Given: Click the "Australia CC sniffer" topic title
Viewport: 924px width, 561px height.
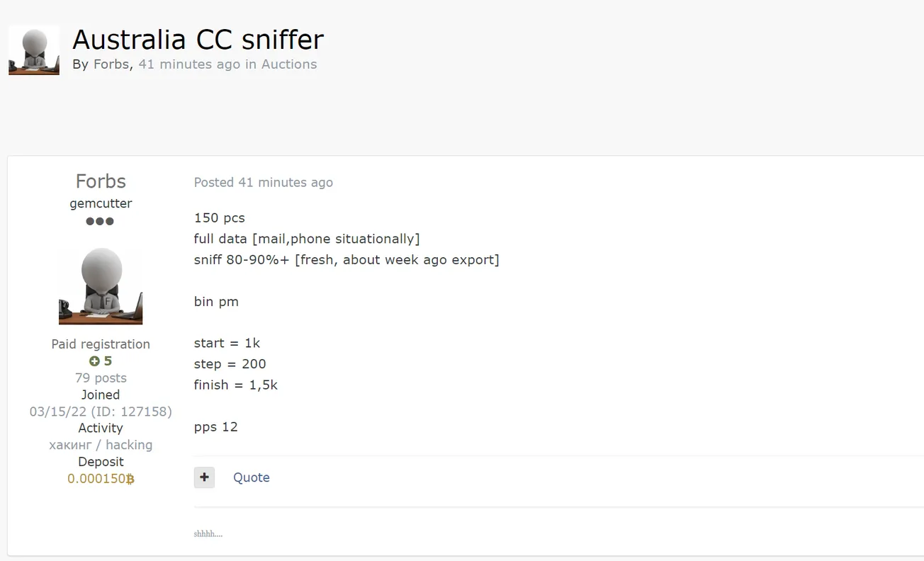Looking at the screenshot, I should (198, 40).
